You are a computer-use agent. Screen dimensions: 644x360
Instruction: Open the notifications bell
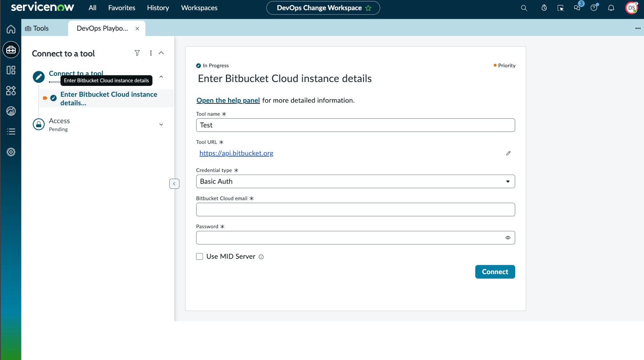pyautogui.click(x=611, y=8)
